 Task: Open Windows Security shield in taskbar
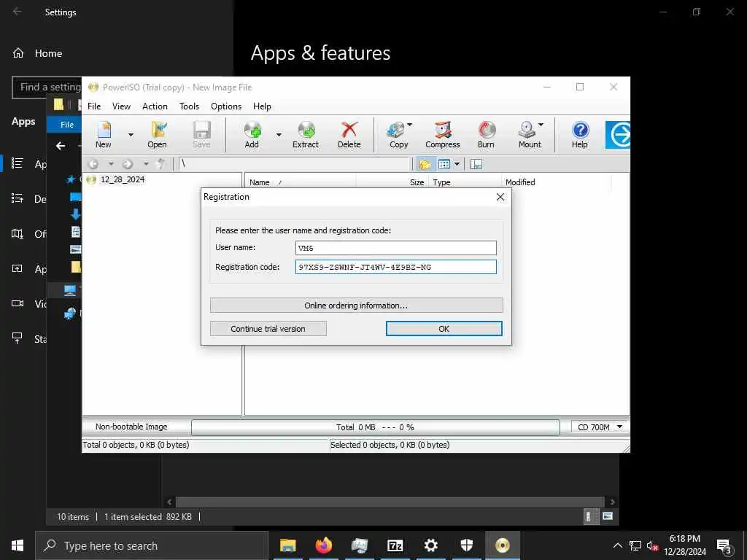click(466, 545)
